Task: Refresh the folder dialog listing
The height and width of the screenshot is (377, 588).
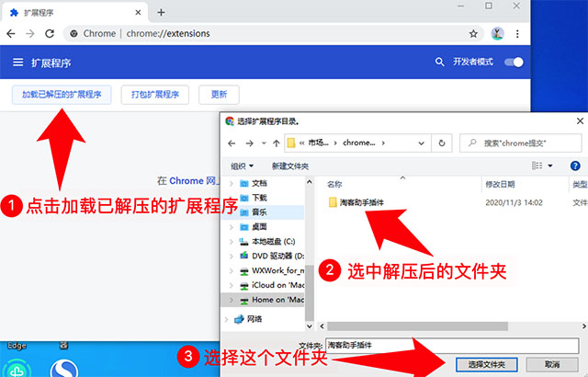Action: tap(442, 143)
